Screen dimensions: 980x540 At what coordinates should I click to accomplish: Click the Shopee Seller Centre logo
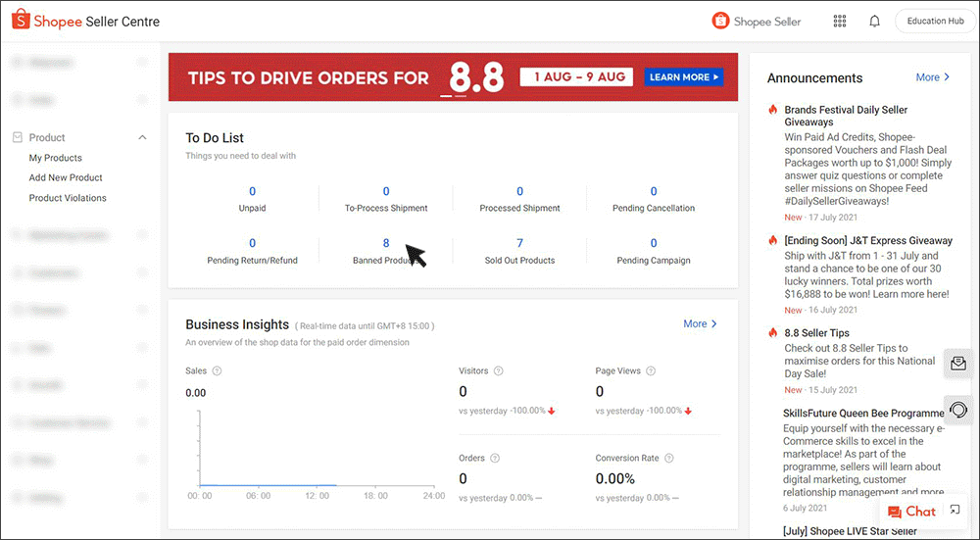86,22
